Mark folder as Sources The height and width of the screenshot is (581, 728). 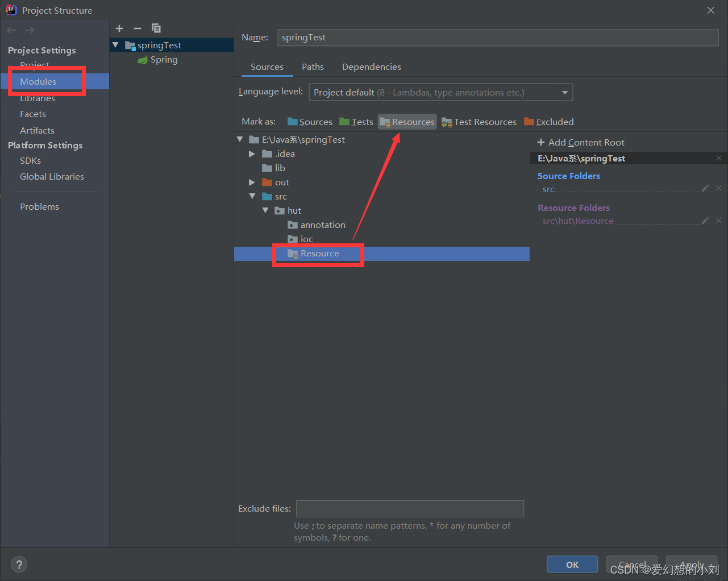point(310,122)
